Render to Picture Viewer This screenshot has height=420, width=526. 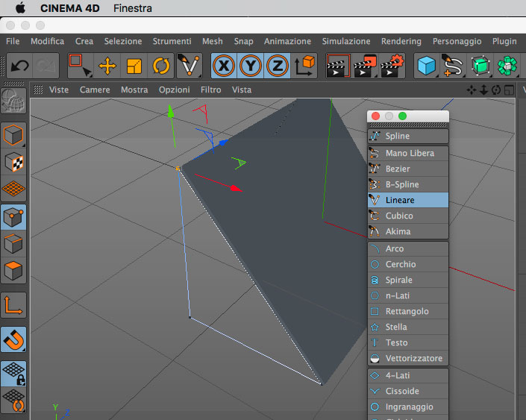coord(365,66)
